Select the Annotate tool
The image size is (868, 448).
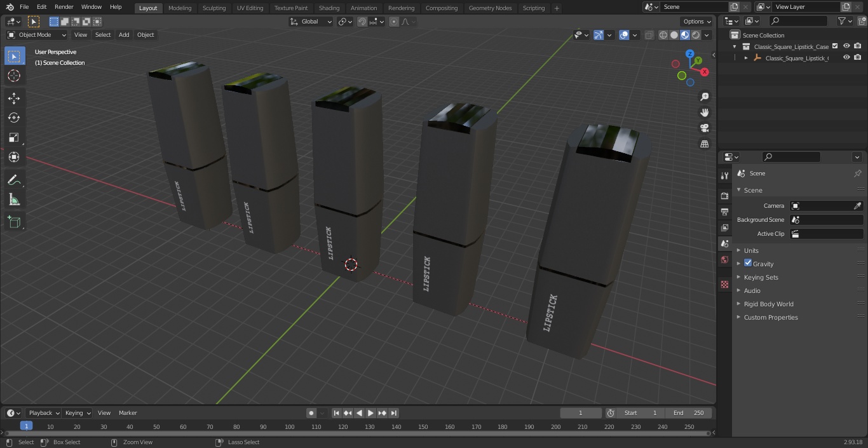pyautogui.click(x=14, y=180)
